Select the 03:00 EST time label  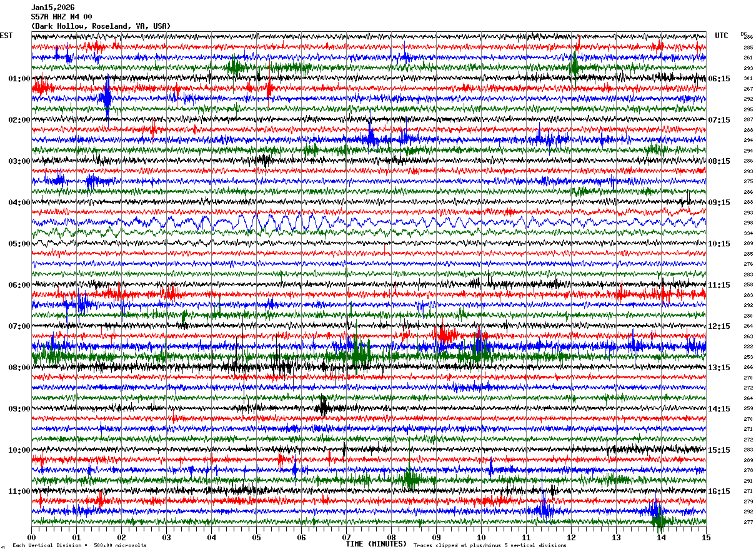[x=19, y=161]
